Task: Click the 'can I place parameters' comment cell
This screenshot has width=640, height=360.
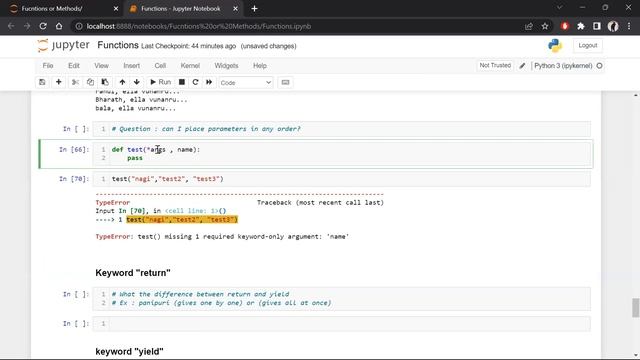Action: tap(342, 129)
